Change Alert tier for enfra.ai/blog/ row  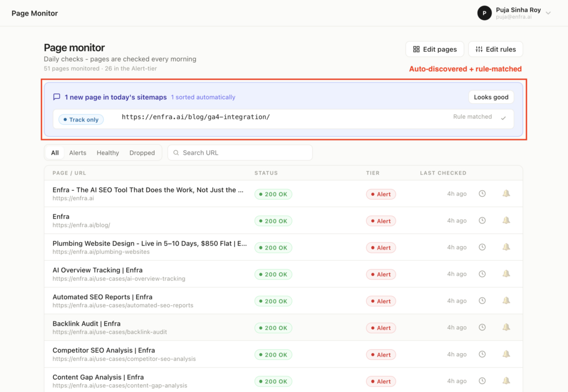pos(381,221)
